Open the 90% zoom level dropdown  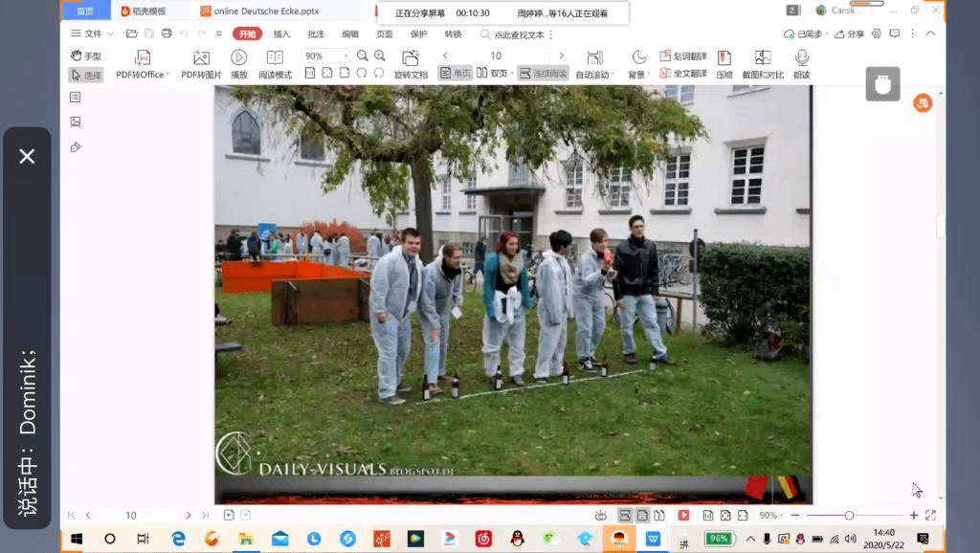pyautogui.click(x=345, y=56)
